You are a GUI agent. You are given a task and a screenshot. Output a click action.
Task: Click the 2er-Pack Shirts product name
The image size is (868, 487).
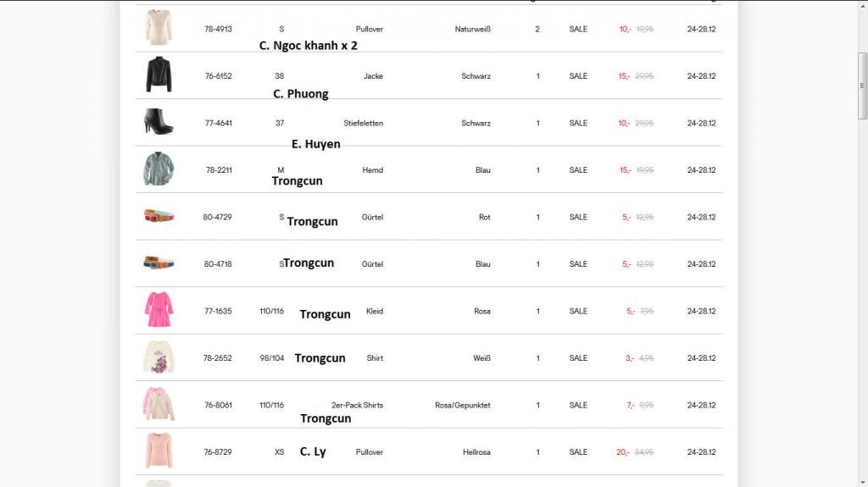click(357, 406)
